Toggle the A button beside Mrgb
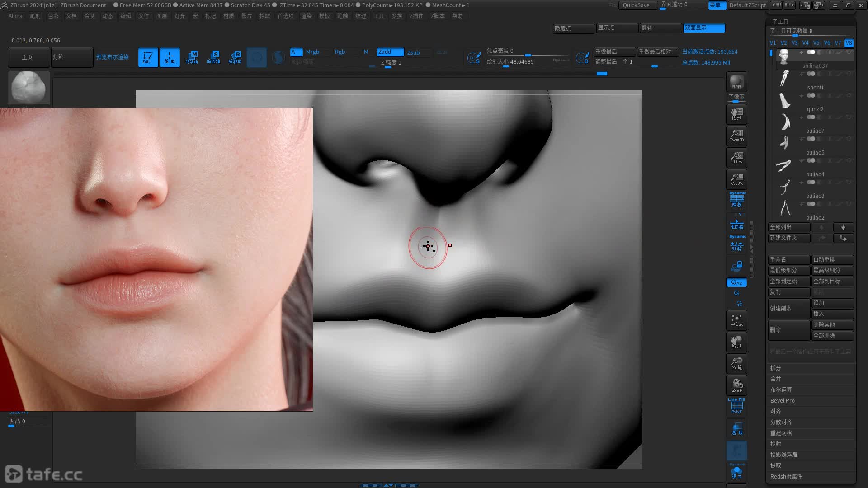Viewport: 868px width, 488px height. [x=296, y=52]
